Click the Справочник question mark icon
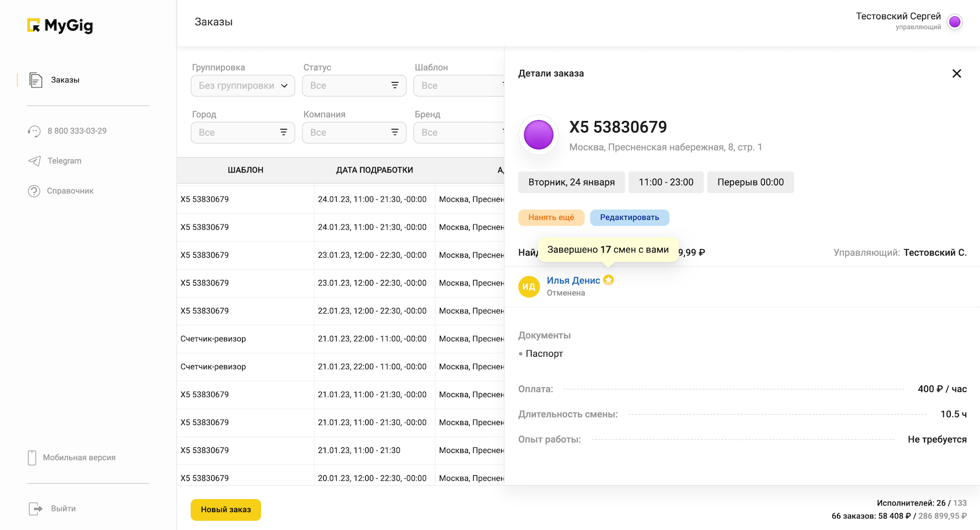This screenshot has height=530, width=980. pyautogui.click(x=34, y=191)
